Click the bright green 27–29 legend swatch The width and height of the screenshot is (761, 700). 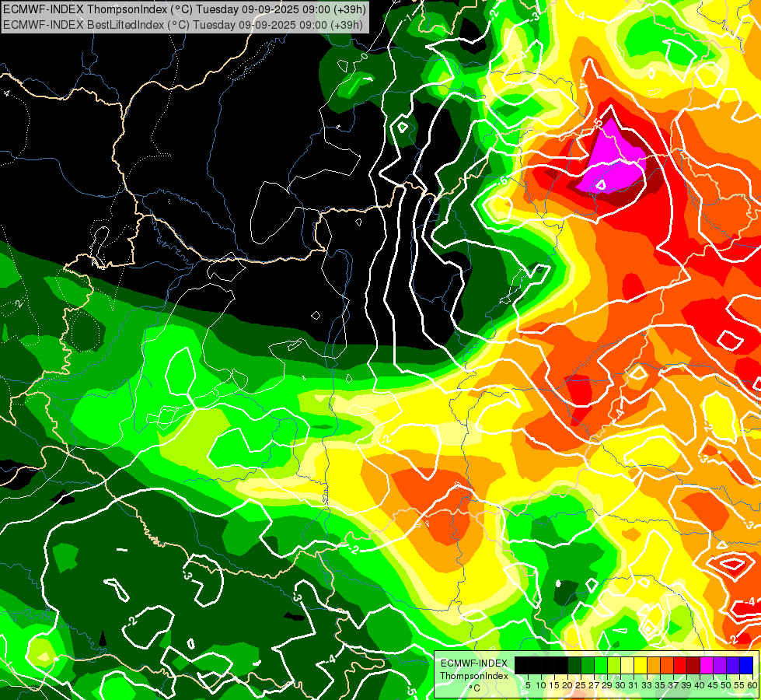point(601,665)
